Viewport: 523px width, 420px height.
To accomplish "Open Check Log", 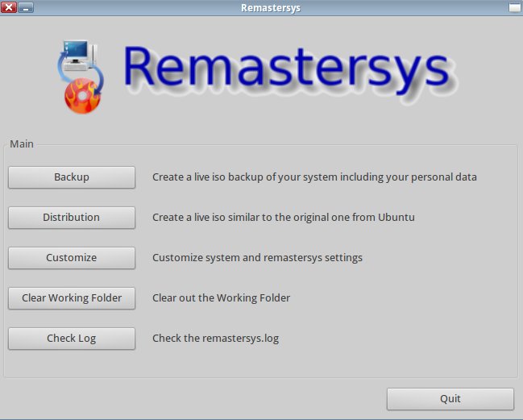I will pos(72,339).
